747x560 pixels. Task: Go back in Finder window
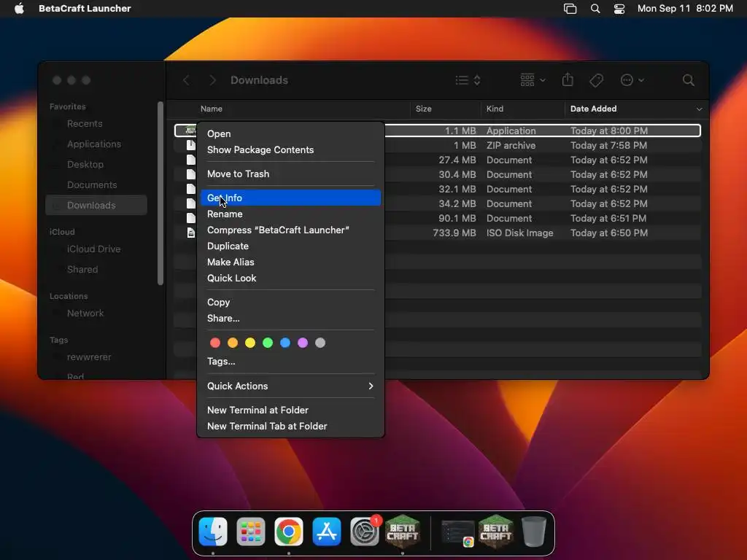(186, 80)
